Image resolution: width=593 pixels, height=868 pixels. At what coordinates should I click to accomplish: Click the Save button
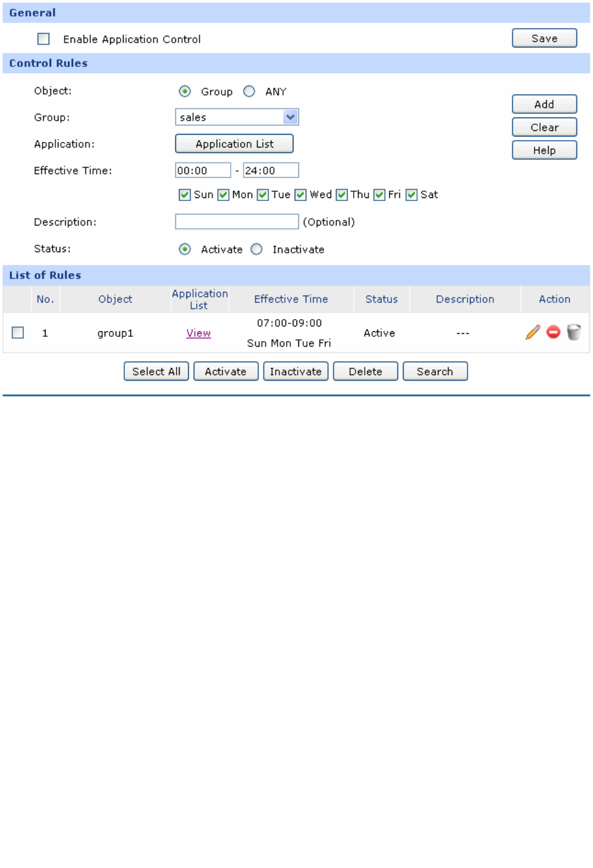click(x=544, y=38)
